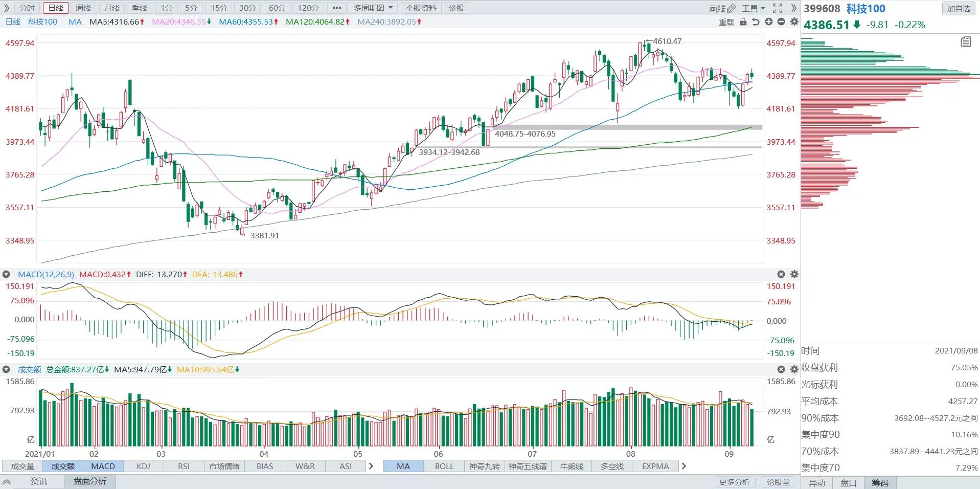Screen dimensions: 980x489
Task: Collapse the MACD panel toggle
Action: (6, 275)
